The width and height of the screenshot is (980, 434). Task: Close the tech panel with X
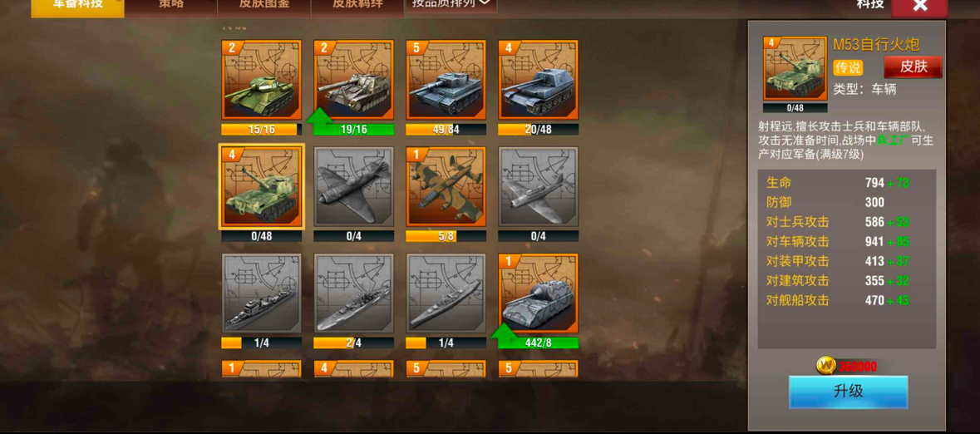[x=919, y=7]
